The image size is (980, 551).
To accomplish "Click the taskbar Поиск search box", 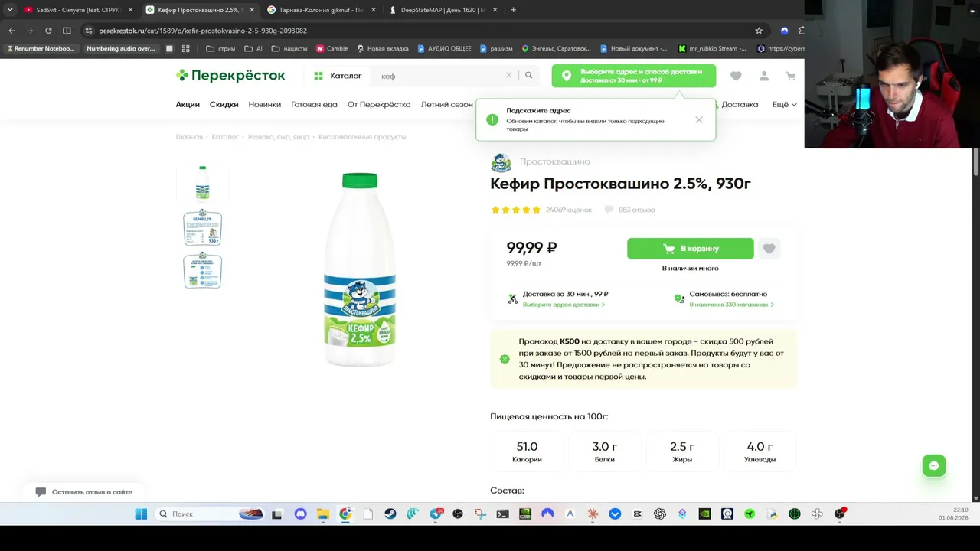I will coord(210,514).
